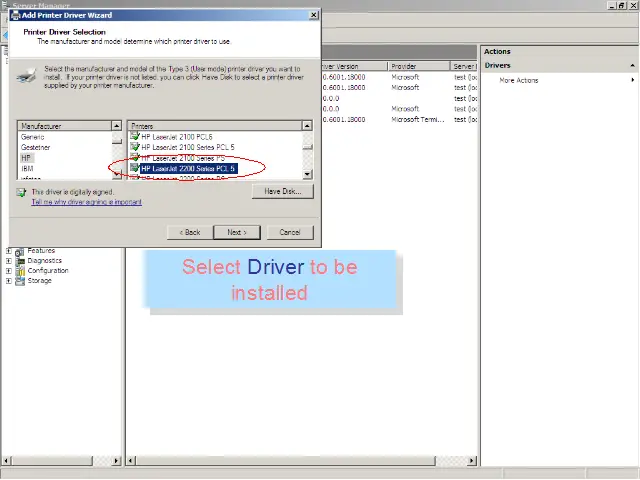Click the Printers column header
The width and height of the screenshot is (640, 480).
tap(215, 126)
